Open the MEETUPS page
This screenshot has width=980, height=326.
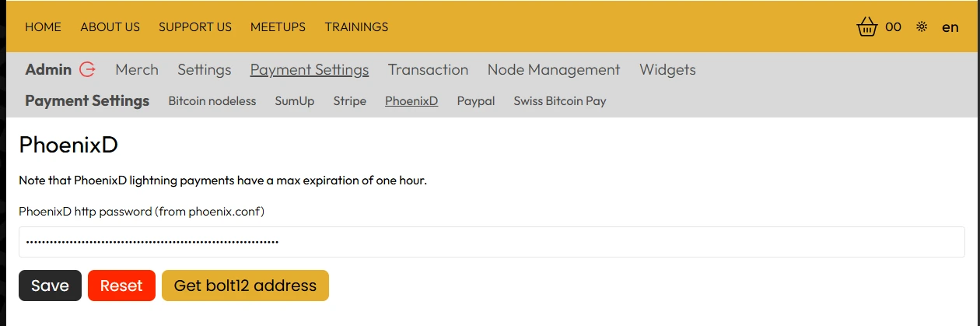pos(278,27)
